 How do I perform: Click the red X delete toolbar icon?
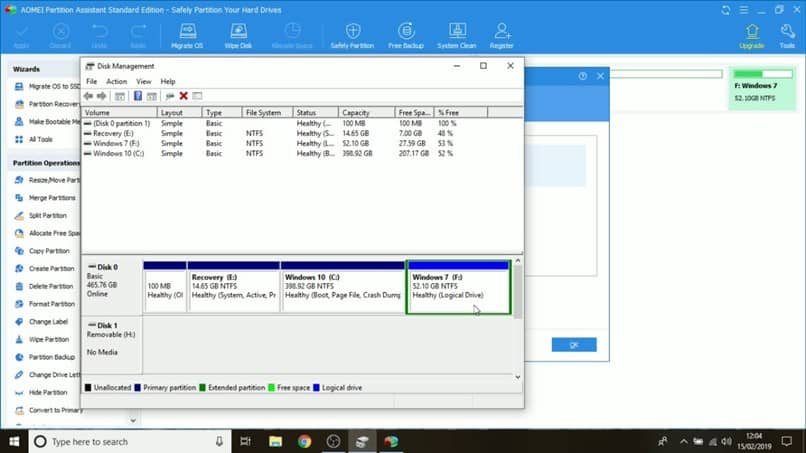tap(183, 95)
